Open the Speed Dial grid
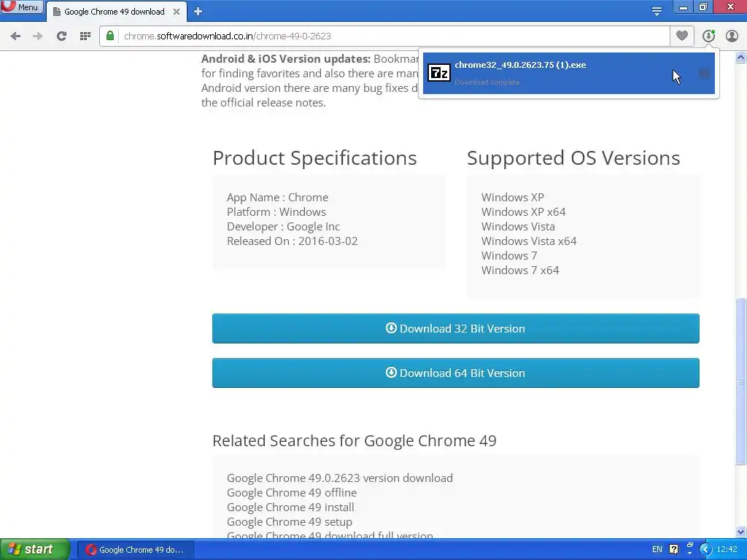Screen dimensions: 747x560 pyautogui.click(x=85, y=36)
